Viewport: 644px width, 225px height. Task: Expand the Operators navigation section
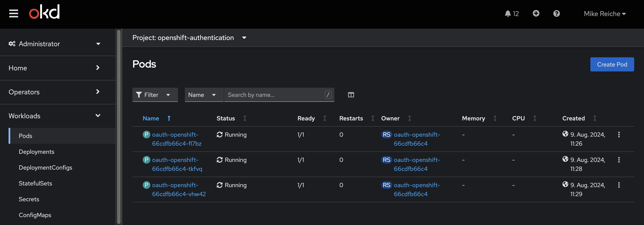point(54,92)
